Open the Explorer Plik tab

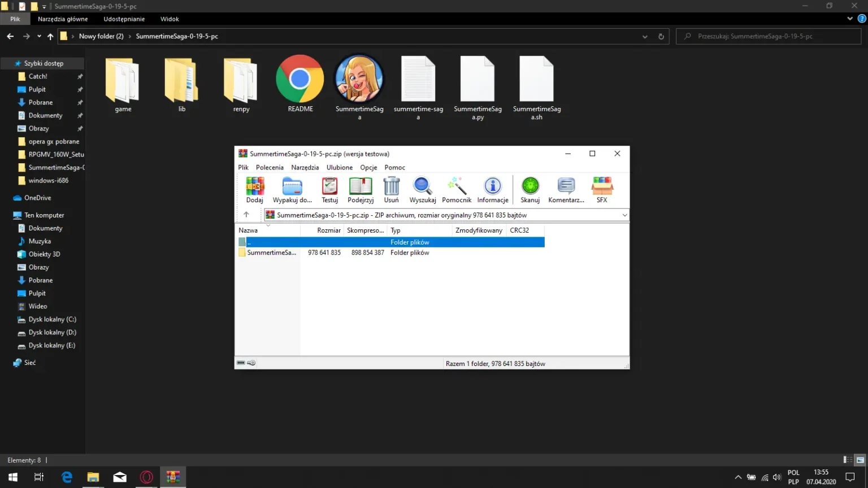point(15,19)
